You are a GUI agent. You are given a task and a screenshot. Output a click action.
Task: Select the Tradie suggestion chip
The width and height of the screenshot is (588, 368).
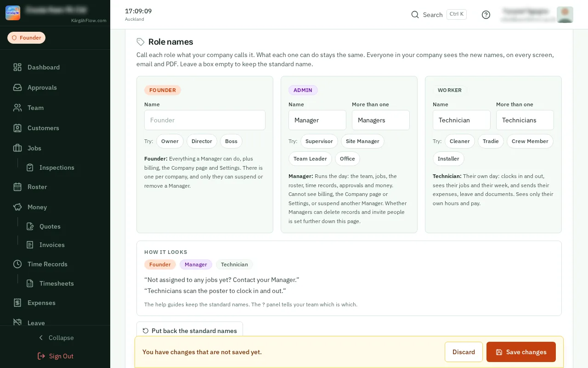tap(491, 141)
